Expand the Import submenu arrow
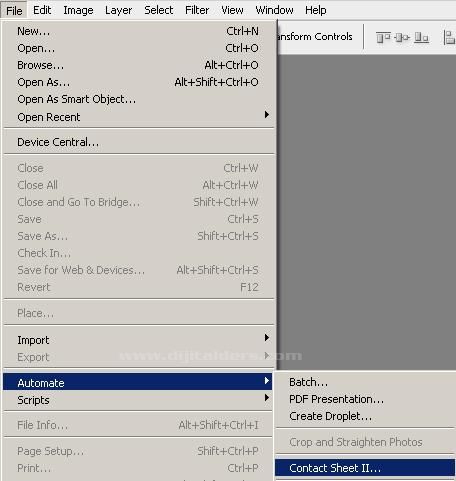This screenshot has width=456, height=481. (267, 338)
